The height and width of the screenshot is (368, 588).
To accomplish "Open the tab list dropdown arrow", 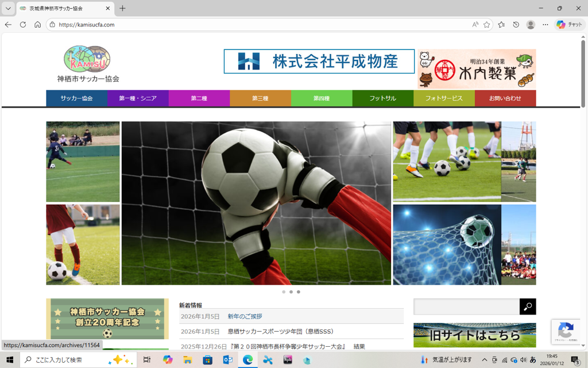I will 8,9.
